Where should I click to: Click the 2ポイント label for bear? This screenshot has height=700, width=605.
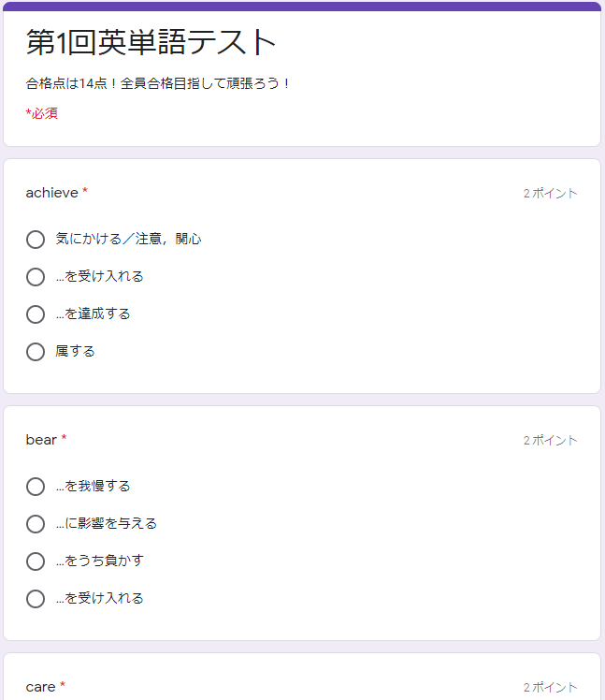click(550, 440)
